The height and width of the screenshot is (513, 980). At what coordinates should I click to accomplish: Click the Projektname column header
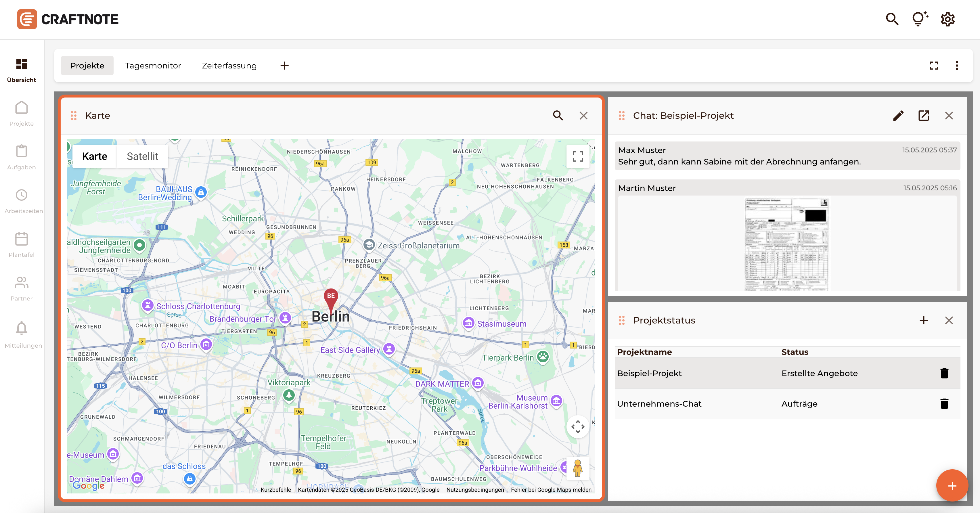(x=644, y=352)
